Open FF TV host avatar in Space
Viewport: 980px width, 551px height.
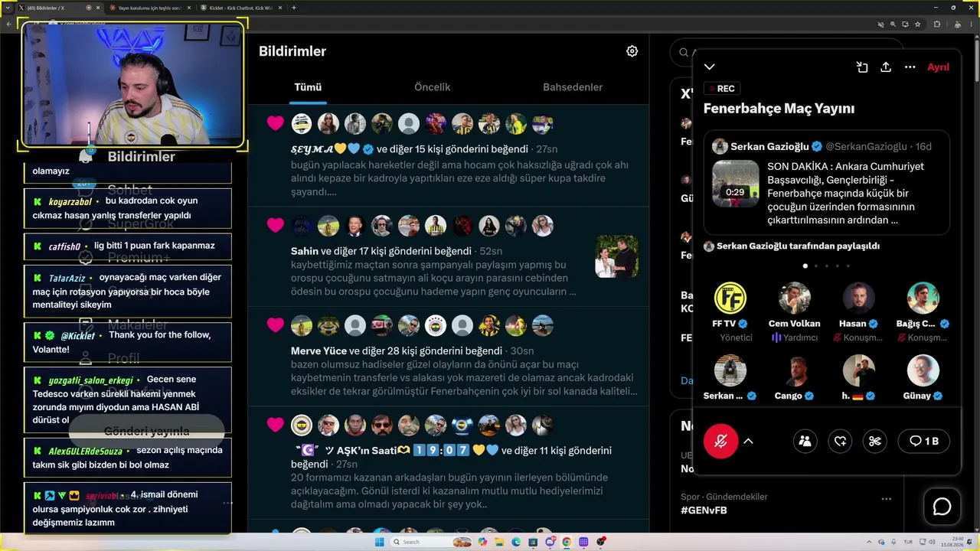coord(730,298)
